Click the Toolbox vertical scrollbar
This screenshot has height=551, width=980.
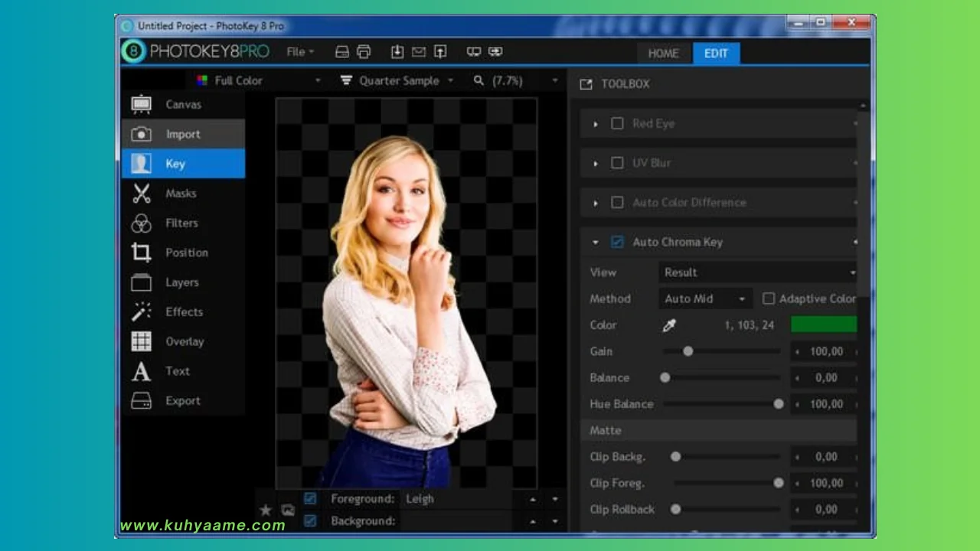[x=864, y=203]
